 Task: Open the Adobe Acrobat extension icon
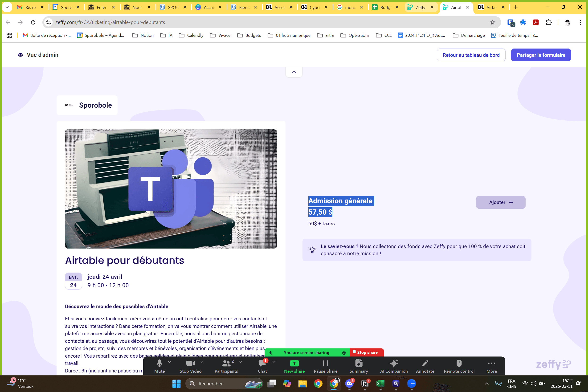(535, 22)
